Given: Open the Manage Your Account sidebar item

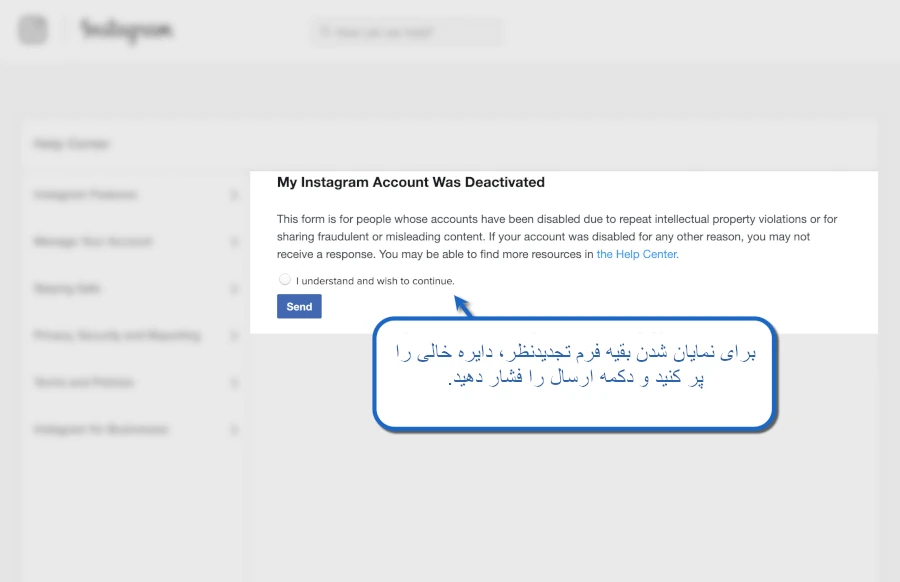Looking at the screenshot, I should (x=93, y=242).
